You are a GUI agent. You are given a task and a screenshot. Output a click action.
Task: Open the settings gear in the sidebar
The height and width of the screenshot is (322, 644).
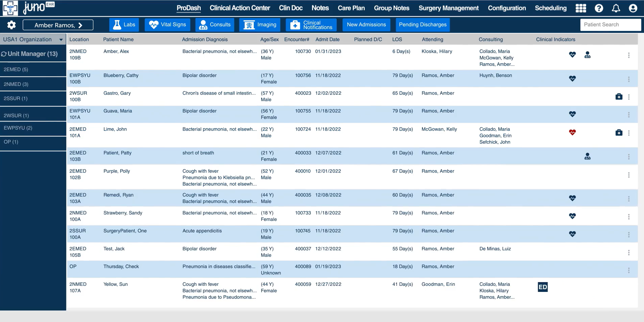(x=11, y=25)
